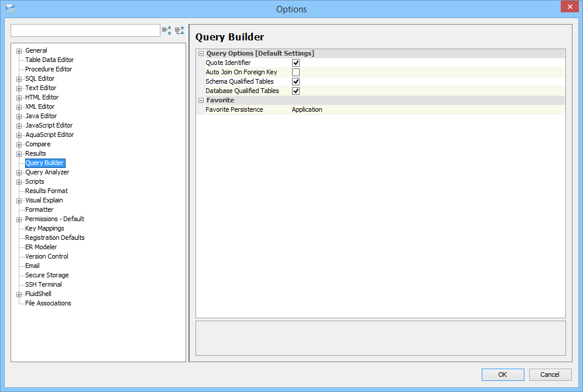This screenshot has width=583, height=392.
Task: Select Scripts label in tree
Action: 35,182
